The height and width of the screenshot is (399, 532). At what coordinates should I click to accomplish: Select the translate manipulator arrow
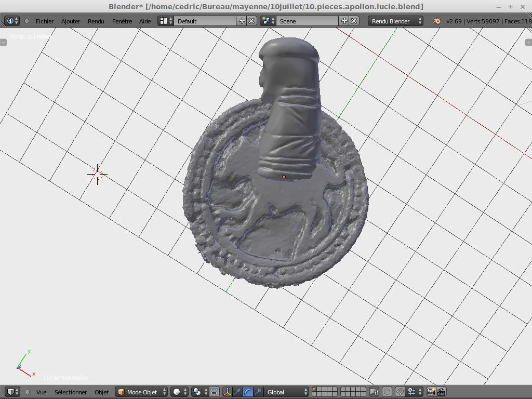pos(237,392)
